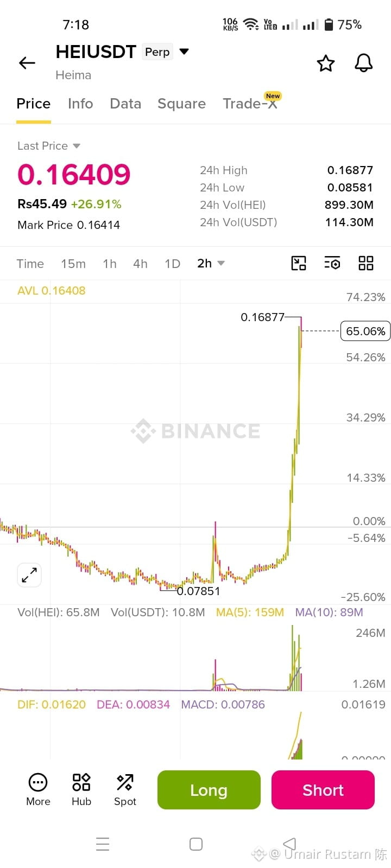391x868 pixels.
Task: Expand the HEIUSDT Perp pair dropdown arrow
Action: (184, 52)
